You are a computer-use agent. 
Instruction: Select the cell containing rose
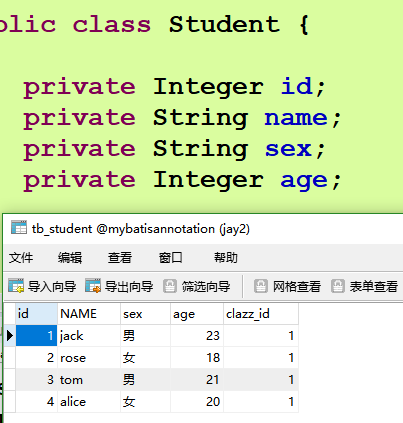89,358
